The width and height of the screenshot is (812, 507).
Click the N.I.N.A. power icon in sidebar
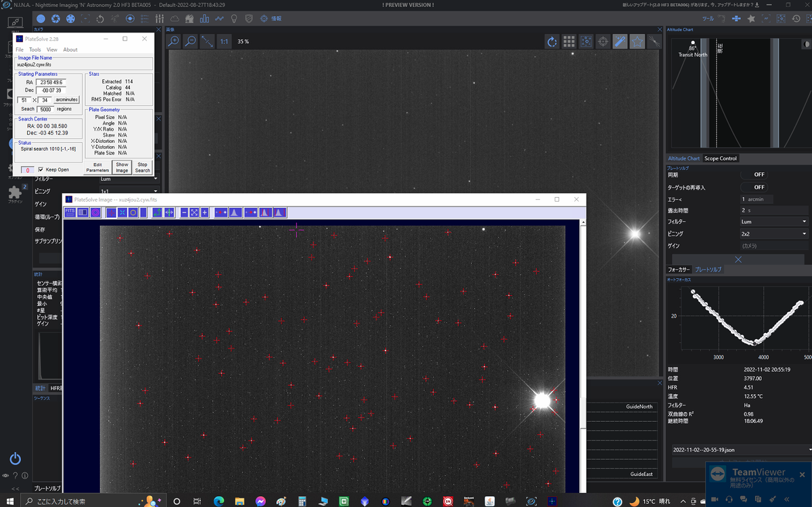point(15,459)
